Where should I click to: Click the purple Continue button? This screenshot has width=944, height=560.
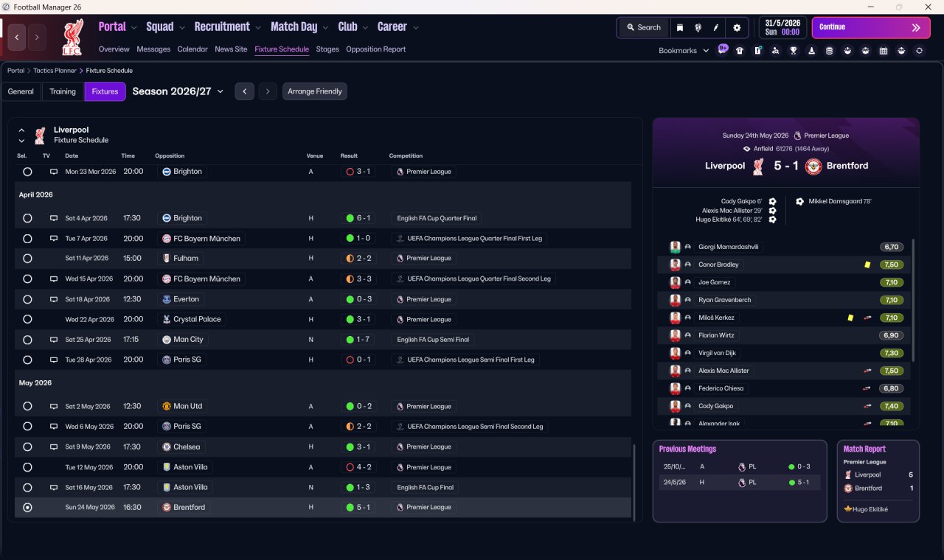click(871, 28)
